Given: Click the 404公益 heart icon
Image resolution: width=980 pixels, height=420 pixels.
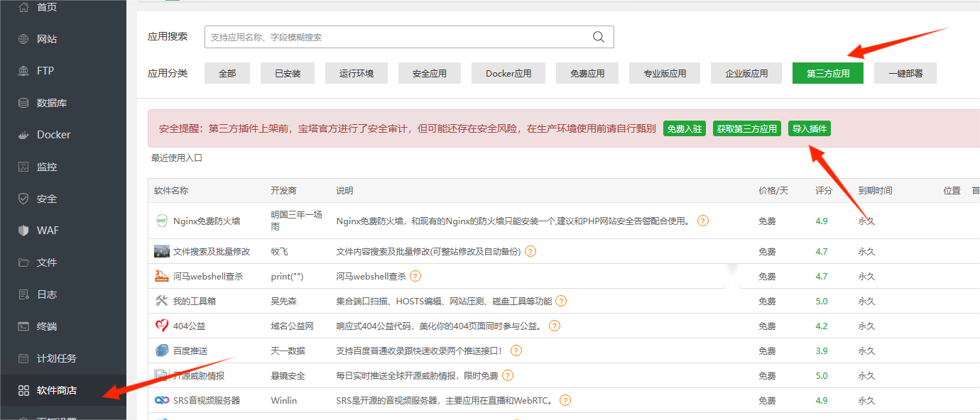Looking at the screenshot, I should pos(162,326).
